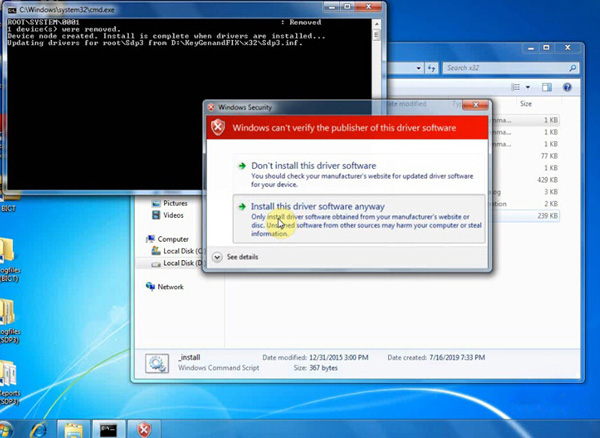Click the search magnifier icon in Explorer
The image size is (600, 438).
pyautogui.click(x=572, y=68)
